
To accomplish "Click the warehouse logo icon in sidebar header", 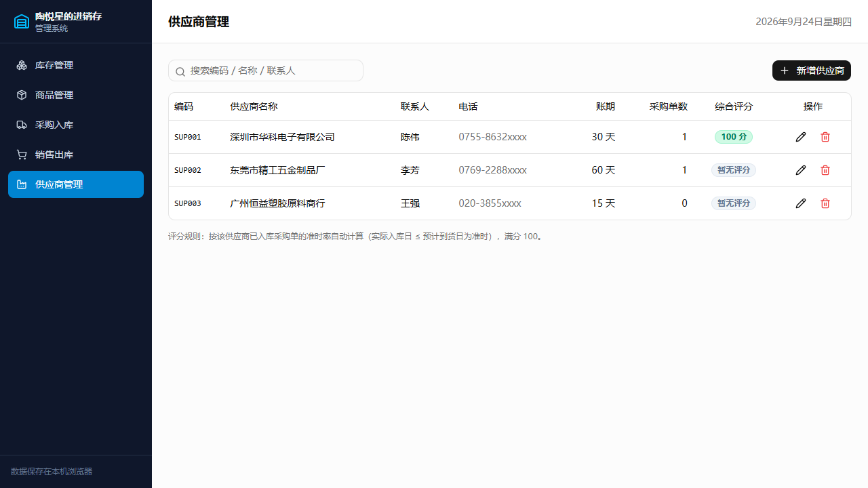I will click(22, 22).
